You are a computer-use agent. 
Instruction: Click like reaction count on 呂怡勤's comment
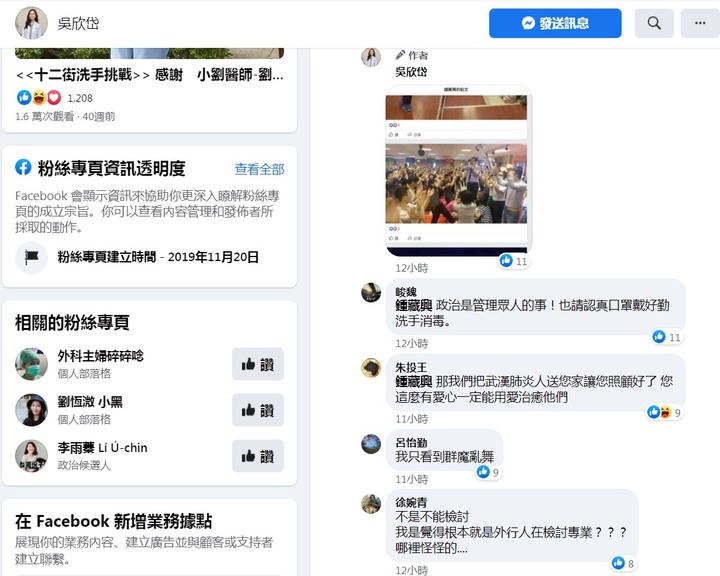(489, 472)
